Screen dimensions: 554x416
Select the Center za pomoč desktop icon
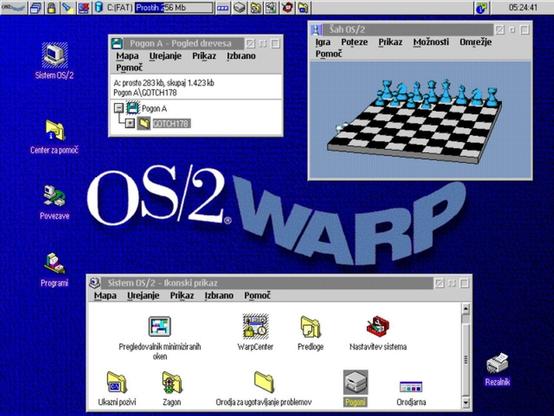[x=54, y=137]
